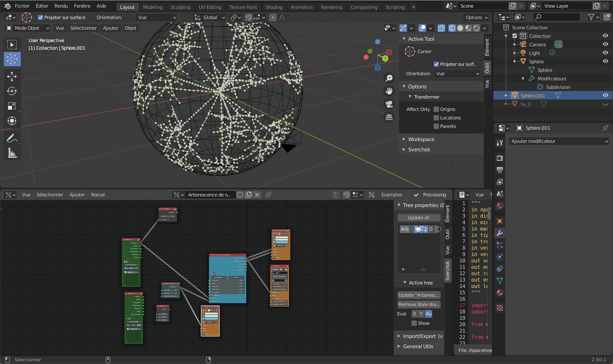Select the Rotate tool in viewport toolbar
Viewport: 613px width, 364px height.
[x=12, y=91]
